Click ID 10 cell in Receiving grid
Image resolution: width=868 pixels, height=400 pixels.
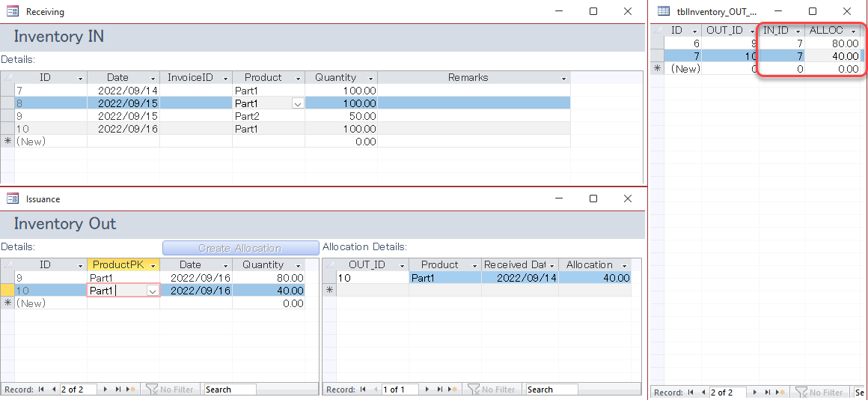(x=50, y=129)
